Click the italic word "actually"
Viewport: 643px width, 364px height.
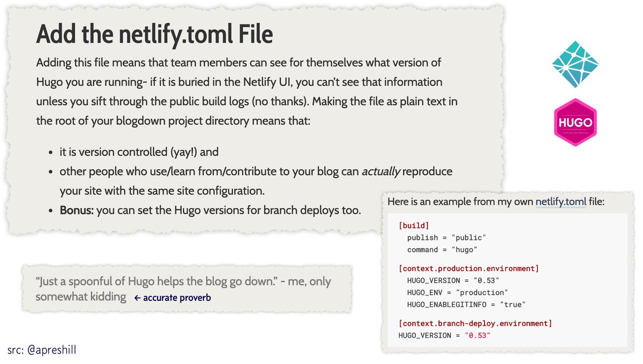380,172
